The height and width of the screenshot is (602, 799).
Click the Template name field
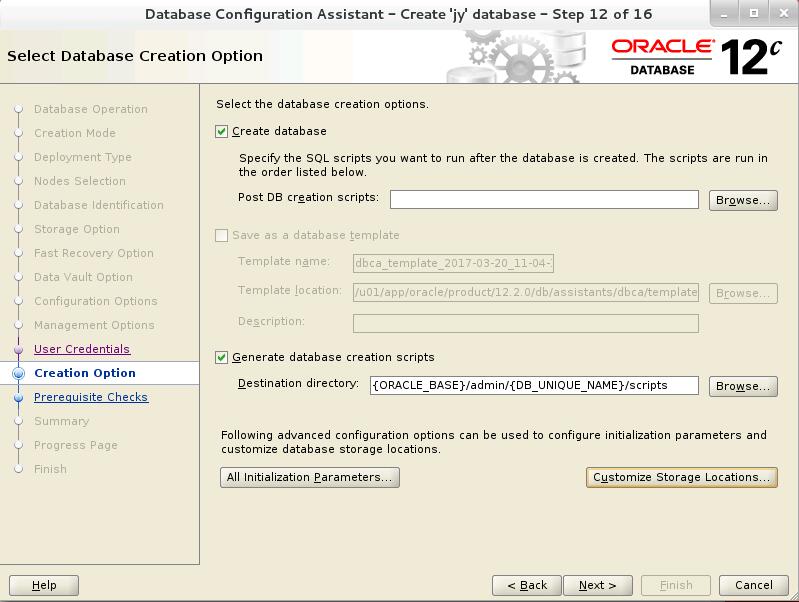(453, 264)
